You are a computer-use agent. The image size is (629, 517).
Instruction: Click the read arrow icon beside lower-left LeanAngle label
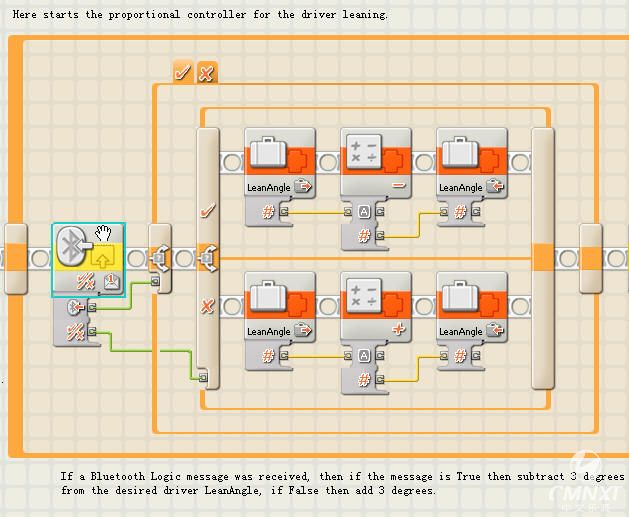tap(303, 331)
